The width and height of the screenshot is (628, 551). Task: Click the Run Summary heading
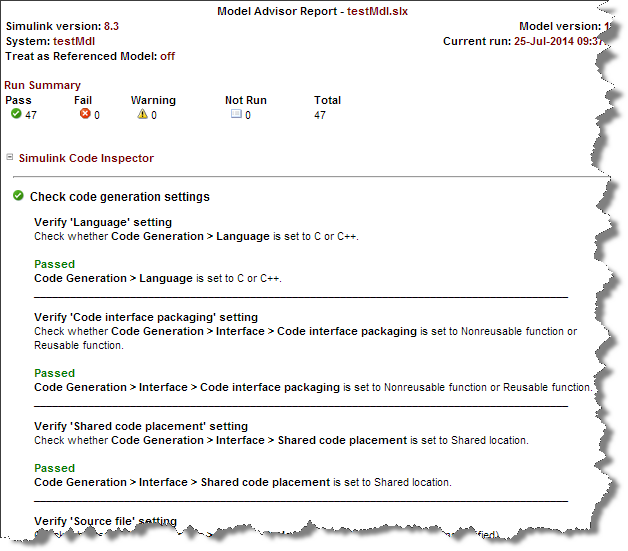pyautogui.click(x=43, y=85)
